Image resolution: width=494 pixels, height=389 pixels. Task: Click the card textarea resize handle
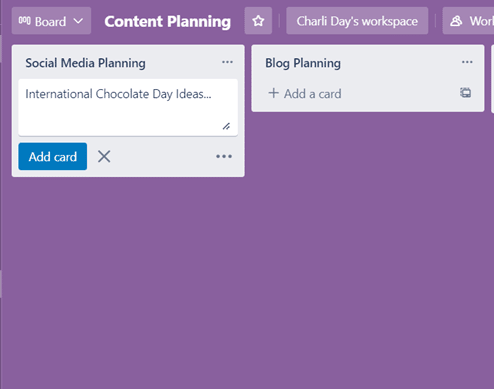226,126
